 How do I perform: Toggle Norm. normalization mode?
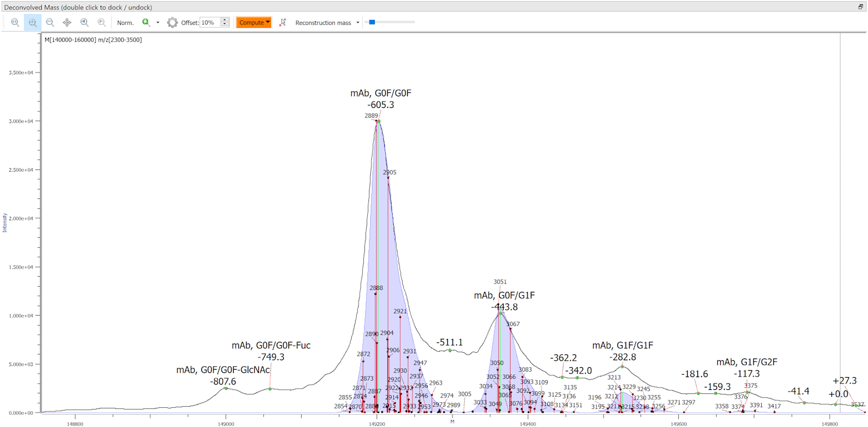125,23
